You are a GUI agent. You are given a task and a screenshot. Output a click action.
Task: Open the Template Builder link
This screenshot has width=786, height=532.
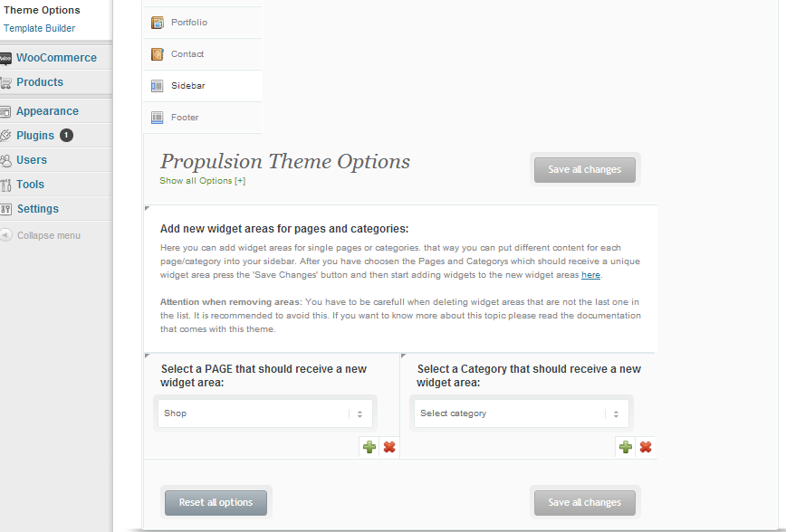[40, 29]
